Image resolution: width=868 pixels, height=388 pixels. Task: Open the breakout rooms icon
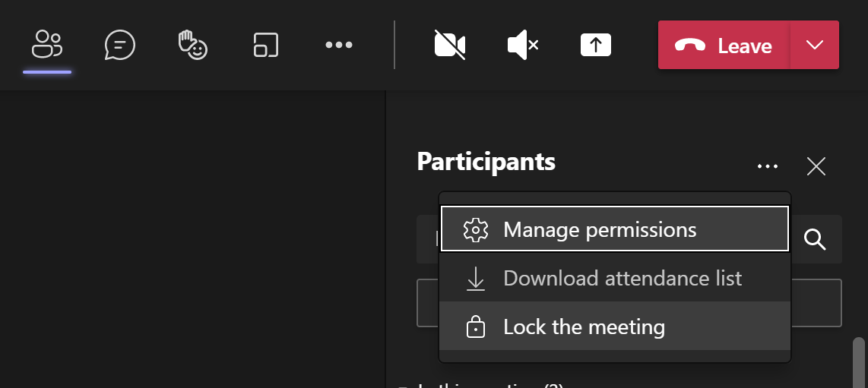point(266,46)
